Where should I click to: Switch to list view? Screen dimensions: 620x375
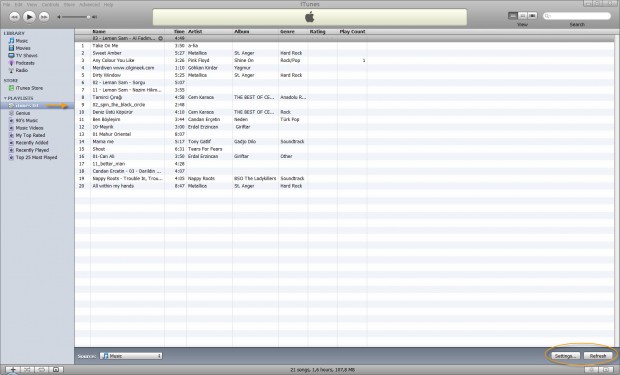click(x=513, y=15)
